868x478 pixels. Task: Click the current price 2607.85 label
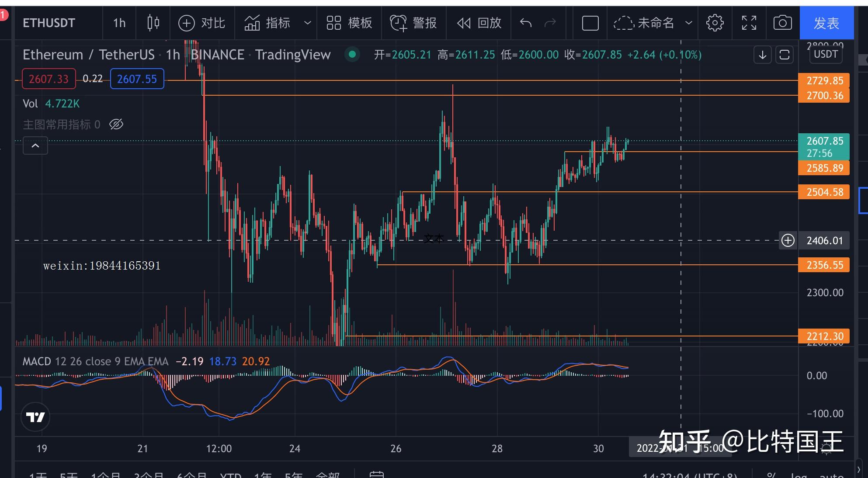(824, 147)
